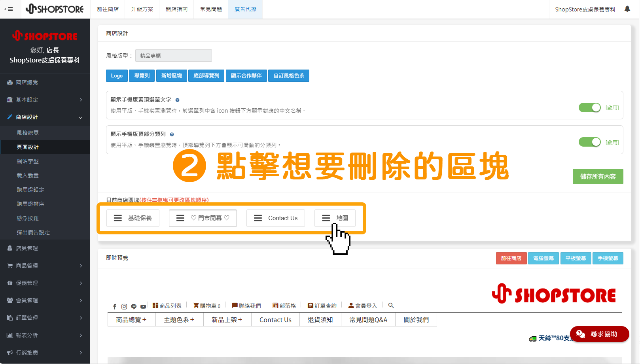Click 聯絡我們 link in preview
Image resolution: width=640 pixels, height=364 pixels.
(246, 306)
